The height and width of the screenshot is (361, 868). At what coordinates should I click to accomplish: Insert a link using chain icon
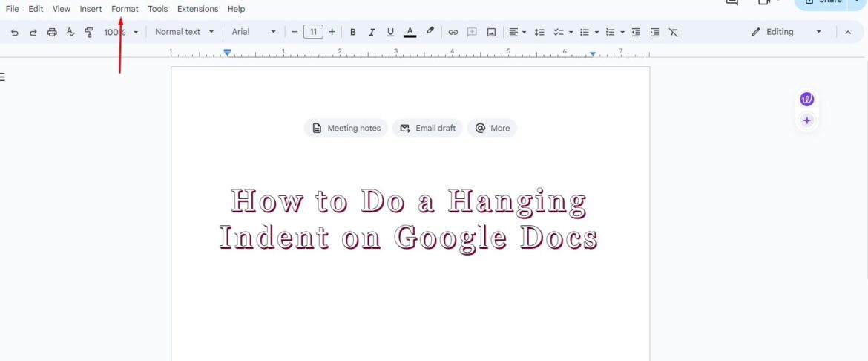tap(453, 32)
